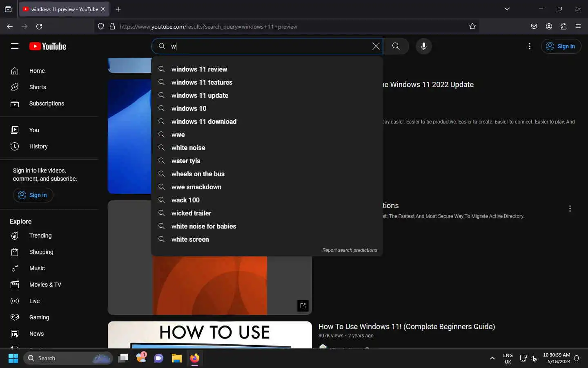This screenshot has height=368, width=588.
Task: Reload the page
Action: coord(39,27)
